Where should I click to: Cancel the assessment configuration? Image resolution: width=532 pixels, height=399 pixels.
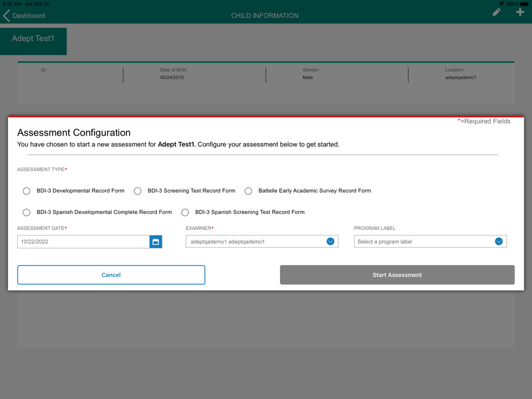[111, 275]
